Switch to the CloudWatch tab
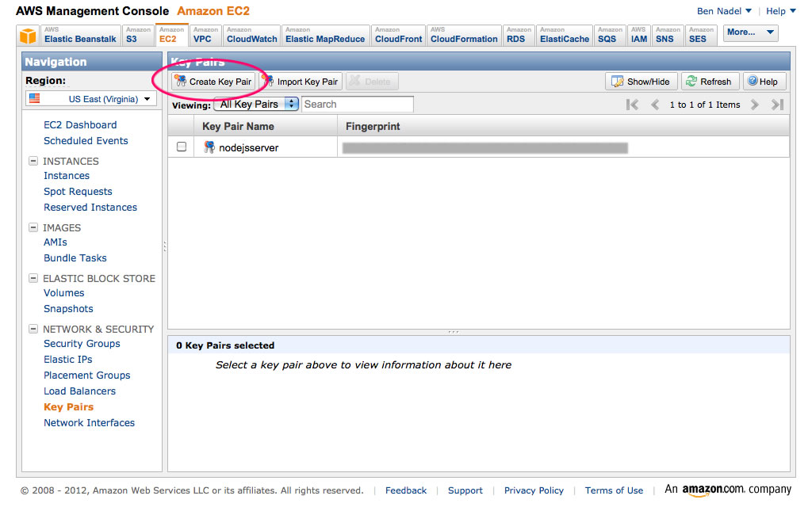This screenshot has height=511, width=812. coord(251,36)
